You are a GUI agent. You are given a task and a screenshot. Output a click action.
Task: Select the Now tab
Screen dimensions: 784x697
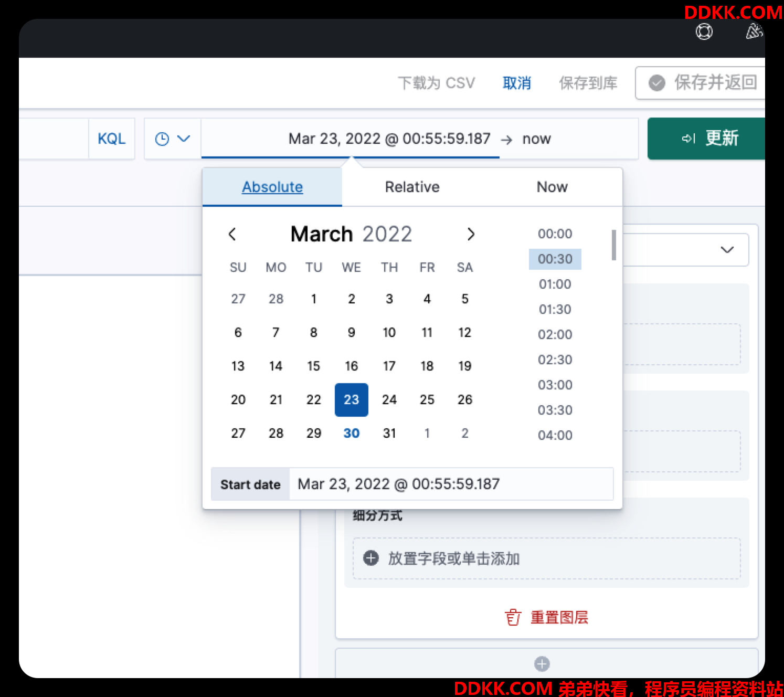click(552, 187)
